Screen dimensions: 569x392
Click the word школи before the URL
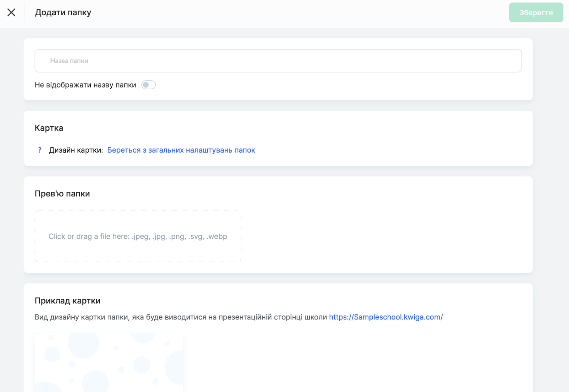(316, 317)
